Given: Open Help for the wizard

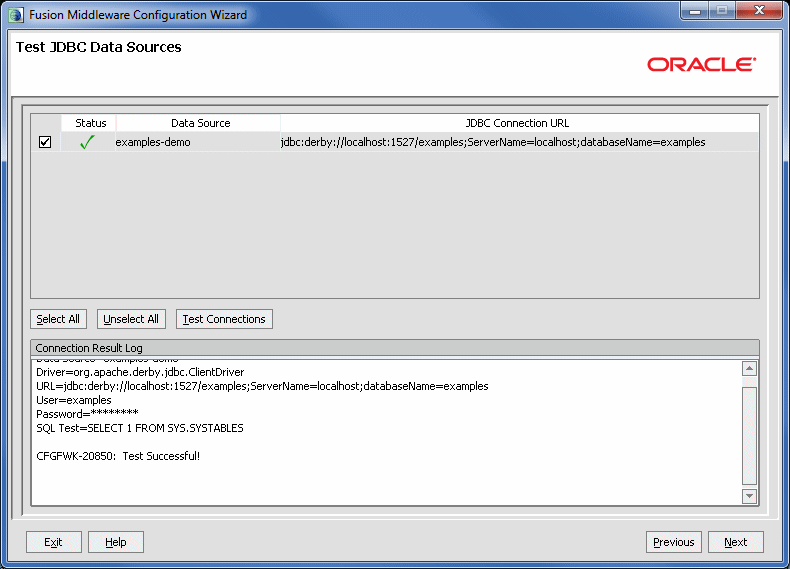Looking at the screenshot, I should pos(116,542).
